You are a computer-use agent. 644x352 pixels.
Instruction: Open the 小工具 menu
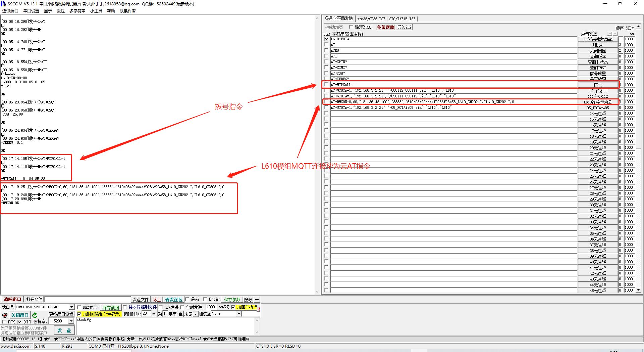coord(96,11)
